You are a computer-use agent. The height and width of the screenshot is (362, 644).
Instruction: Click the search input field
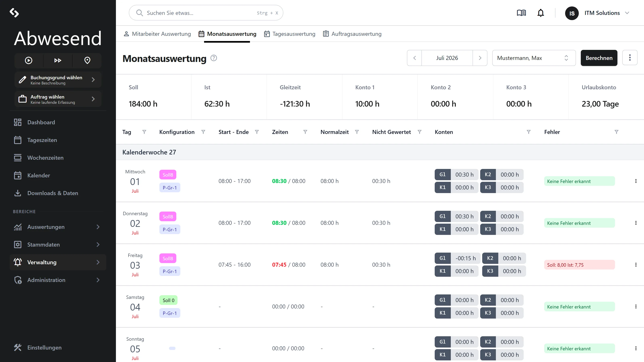(206, 13)
